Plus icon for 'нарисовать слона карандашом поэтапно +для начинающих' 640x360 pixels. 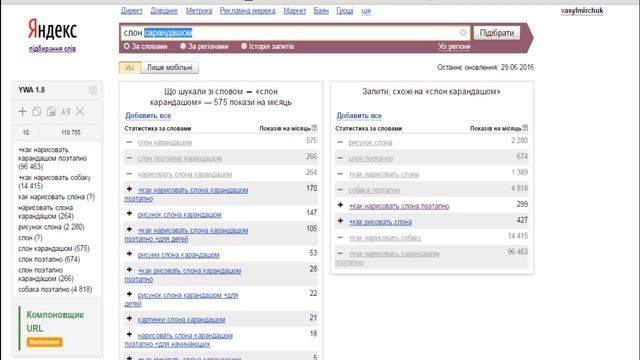click(129, 334)
